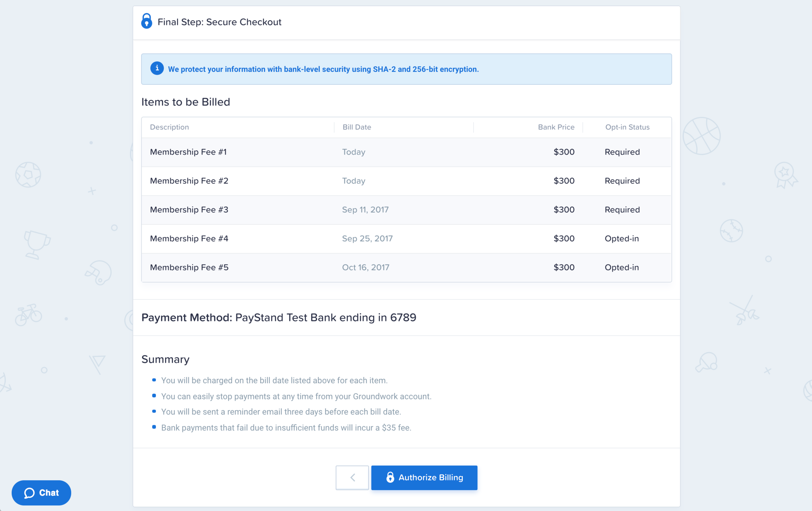Viewport: 812px width, 511px height.
Task: Click the basketball icon in the background
Action: point(701,136)
